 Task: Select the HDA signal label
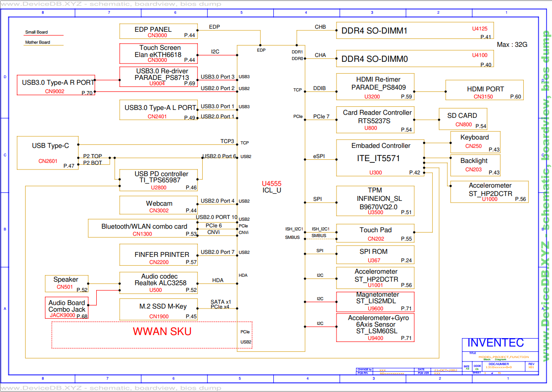point(218,280)
